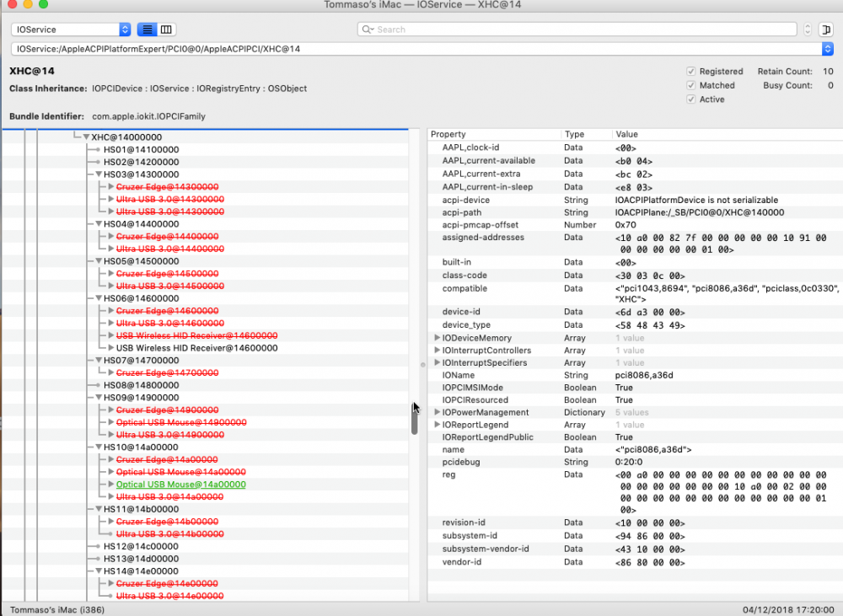Image resolution: width=843 pixels, height=616 pixels.
Task: Collapse the HS14@14e00000 node
Action: coord(99,570)
